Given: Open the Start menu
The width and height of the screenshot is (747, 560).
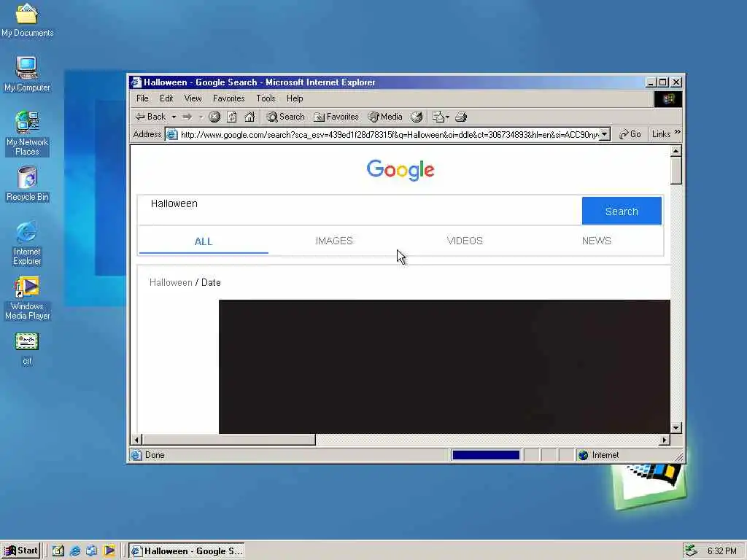Looking at the screenshot, I should pos(21,551).
